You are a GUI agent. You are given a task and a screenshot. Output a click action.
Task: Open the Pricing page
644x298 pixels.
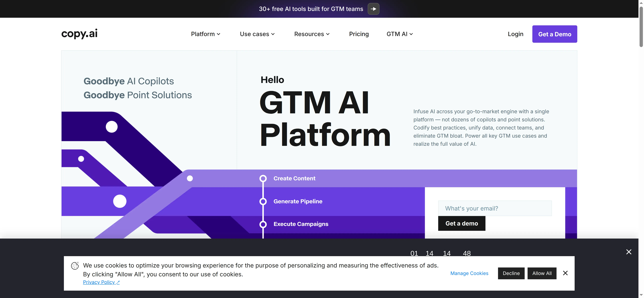(359, 34)
